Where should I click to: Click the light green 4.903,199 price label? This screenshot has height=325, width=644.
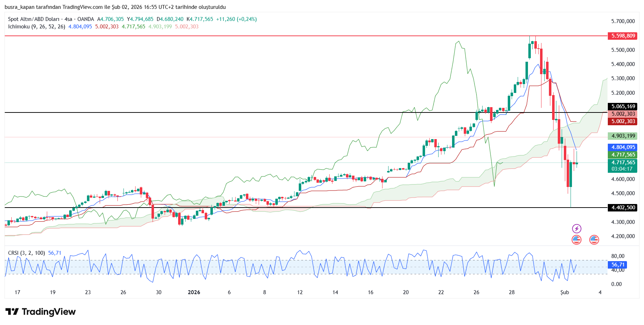[623, 136]
